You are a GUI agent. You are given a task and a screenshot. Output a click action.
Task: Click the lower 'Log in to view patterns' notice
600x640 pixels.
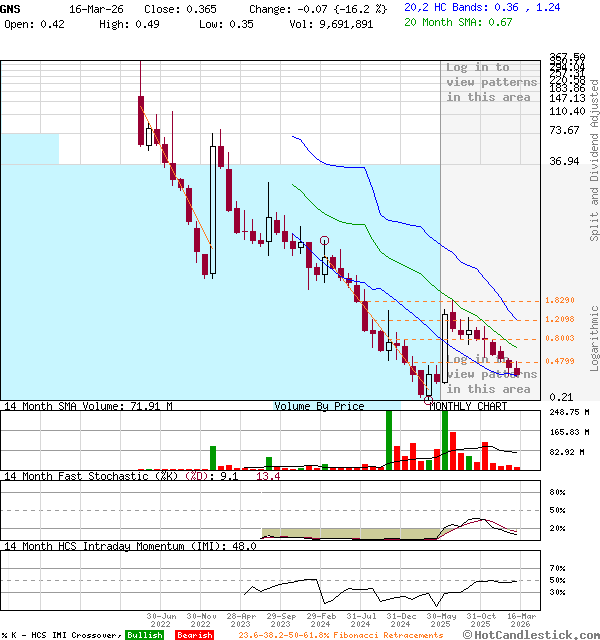click(491, 374)
